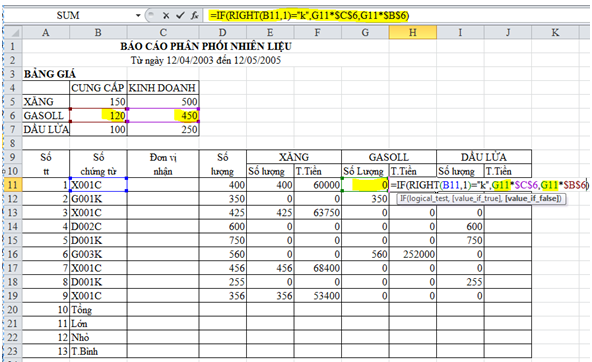Click the cell with value 53400

(x=318, y=296)
